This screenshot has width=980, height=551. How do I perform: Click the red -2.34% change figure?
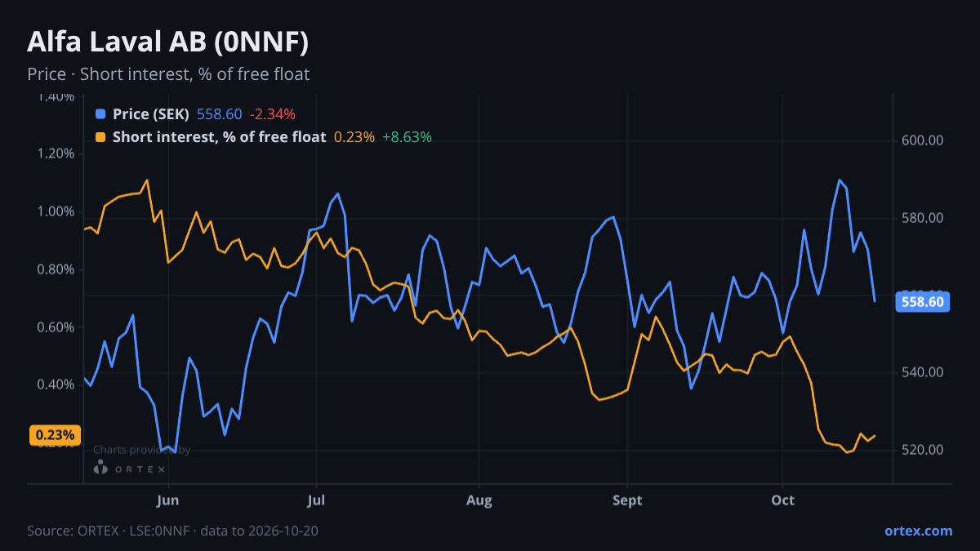(x=273, y=114)
